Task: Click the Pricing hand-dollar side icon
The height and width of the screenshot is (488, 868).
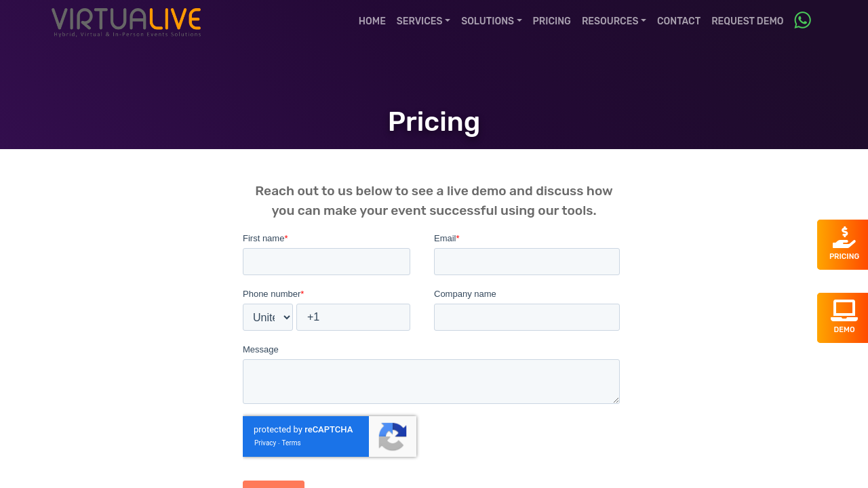Action: [844, 239]
